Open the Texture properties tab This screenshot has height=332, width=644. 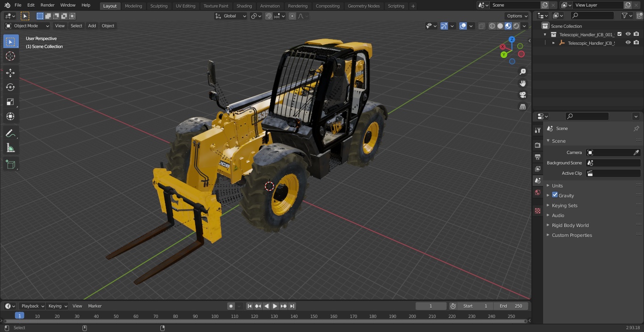[x=537, y=211]
